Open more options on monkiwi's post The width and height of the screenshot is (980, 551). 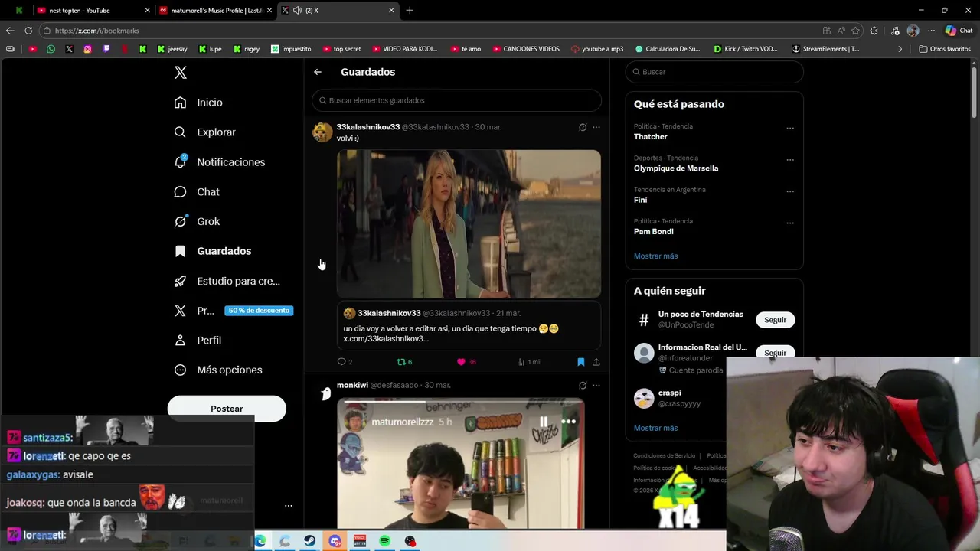point(596,385)
